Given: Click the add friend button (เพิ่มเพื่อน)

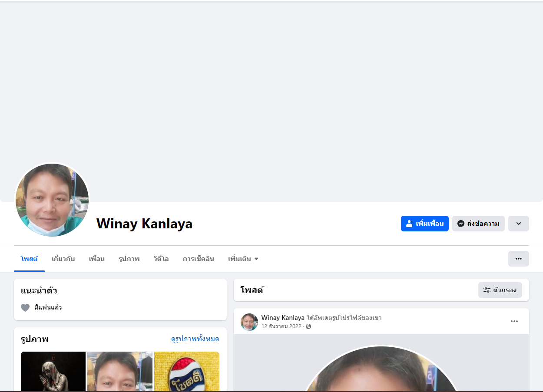Looking at the screenshot, I should pyautogui.click(x=424, y=224).
